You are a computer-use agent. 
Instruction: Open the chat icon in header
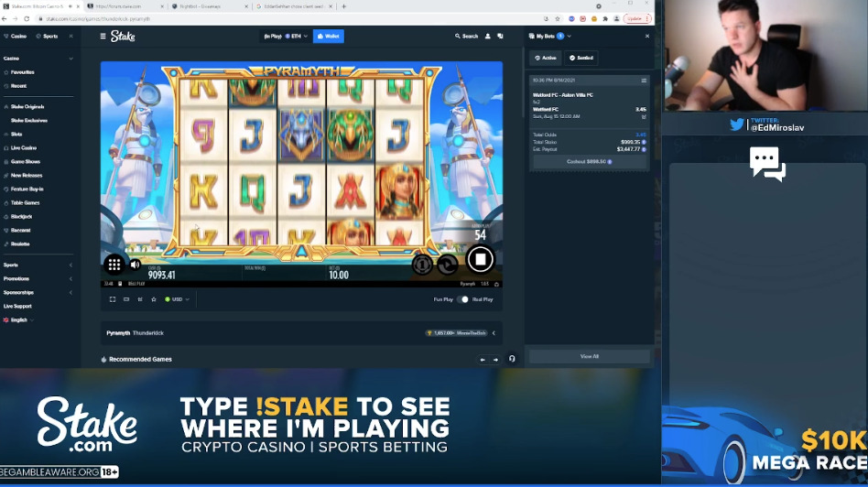point(501,36)
